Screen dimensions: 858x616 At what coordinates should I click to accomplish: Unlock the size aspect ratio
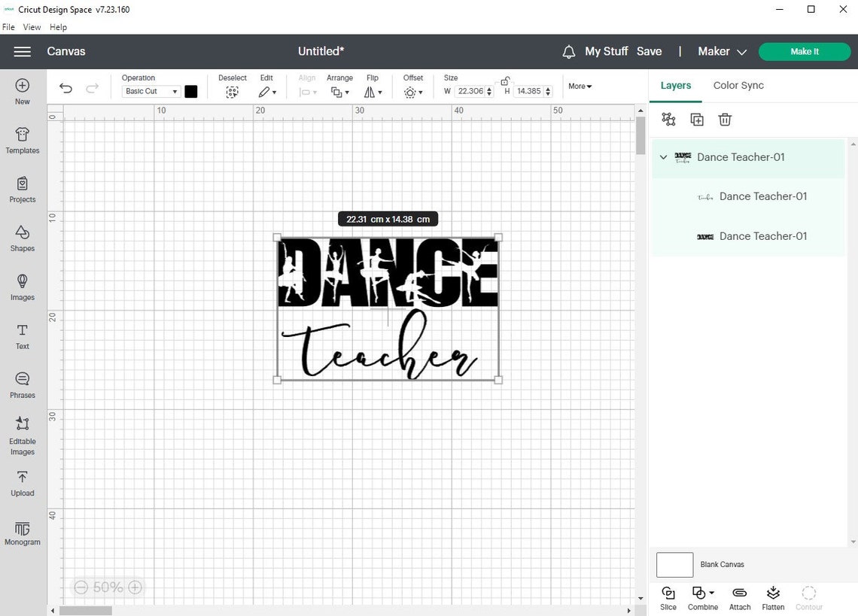[x=504, y=81]
